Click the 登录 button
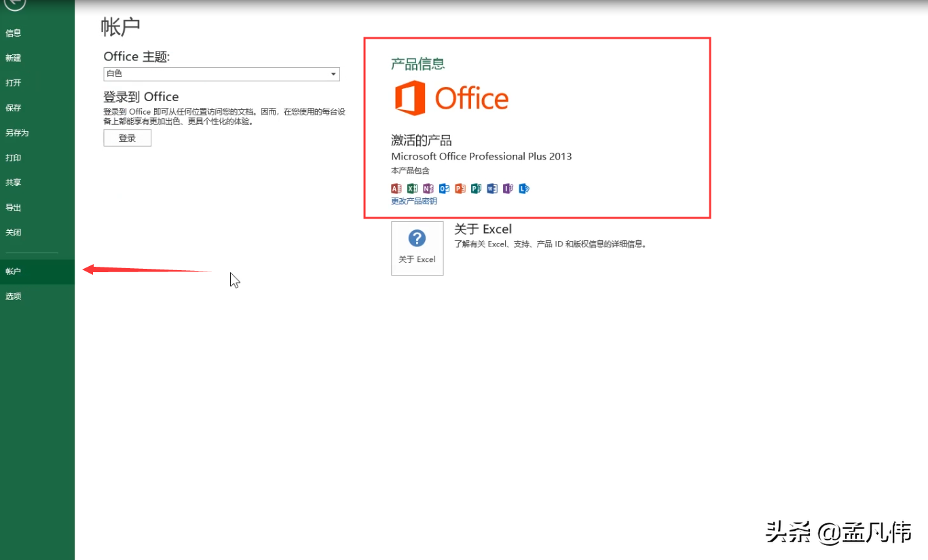This screenshot has width=928, height=560. 127,138
